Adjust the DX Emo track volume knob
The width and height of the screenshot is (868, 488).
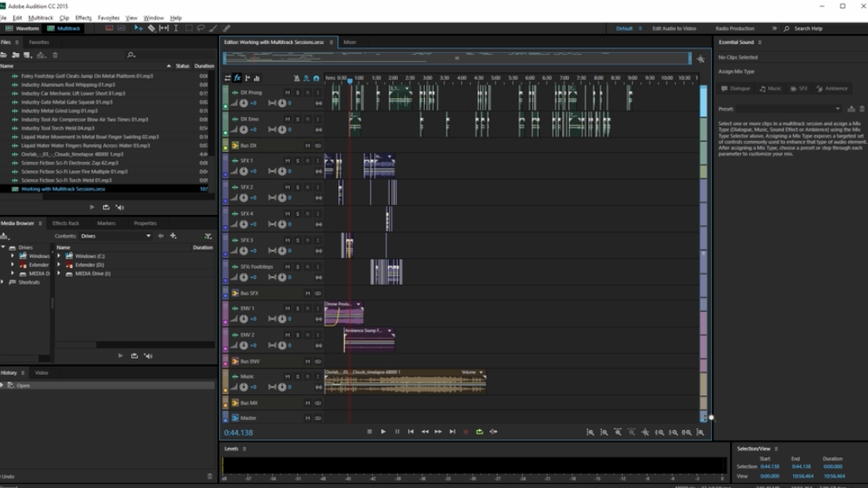tap(243, 129)
